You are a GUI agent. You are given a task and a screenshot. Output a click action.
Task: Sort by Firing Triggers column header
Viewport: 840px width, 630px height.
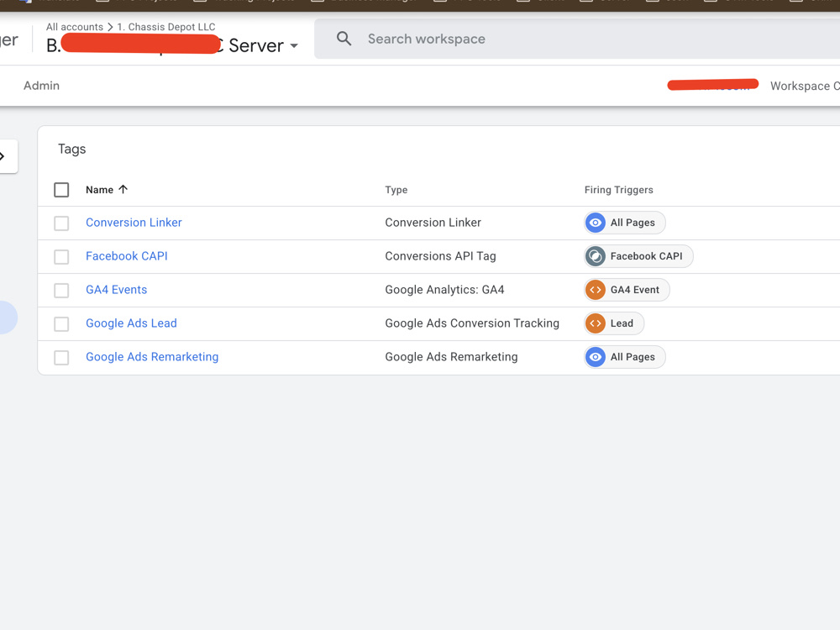[619, 190]
